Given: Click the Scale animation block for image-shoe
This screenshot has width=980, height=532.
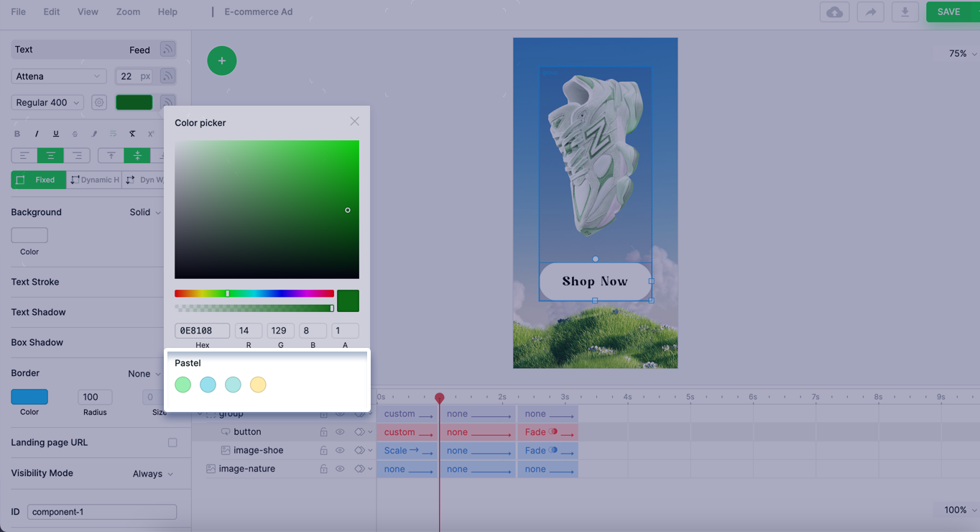Looking at the screenshot, I should [x=407, y=451].
